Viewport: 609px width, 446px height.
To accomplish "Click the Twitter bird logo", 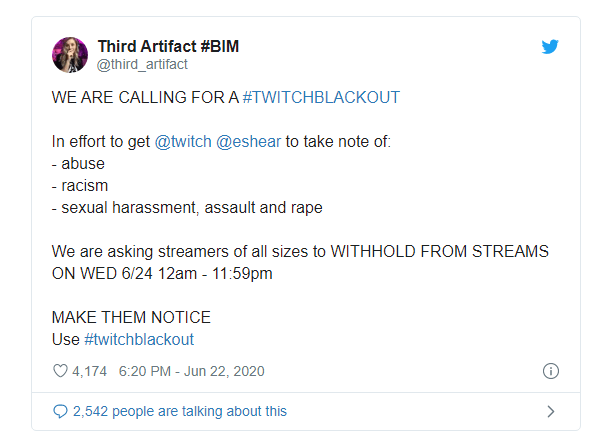I will (550, 47).
